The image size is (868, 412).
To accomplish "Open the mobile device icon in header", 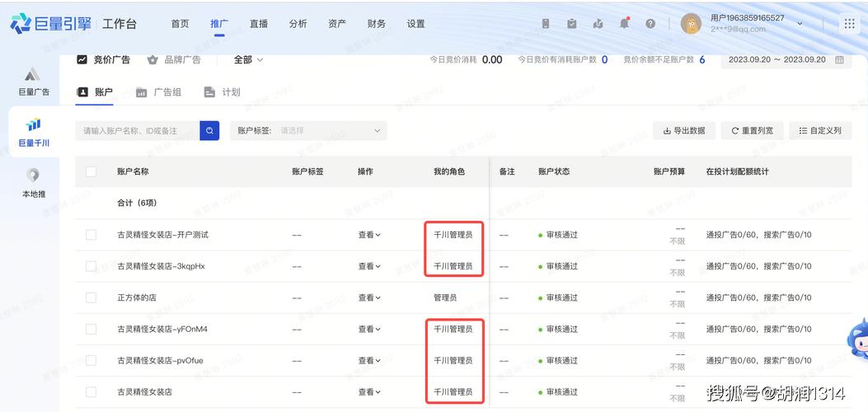I will click(546, 24).
